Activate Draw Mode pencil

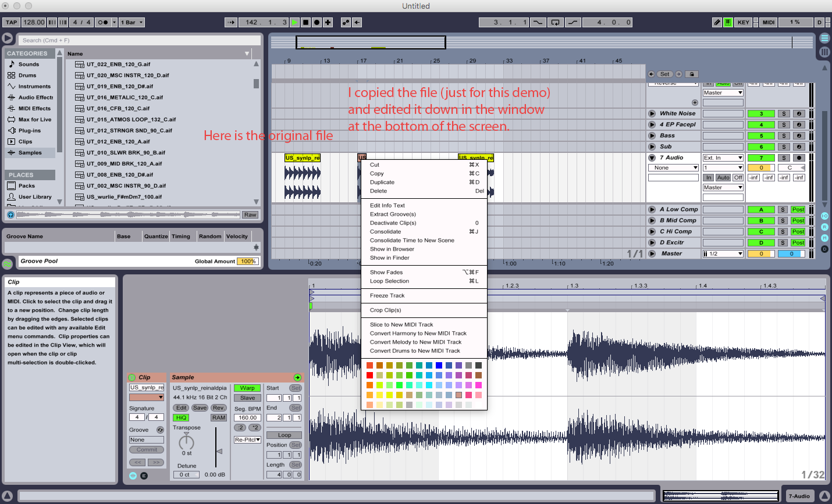coord(717,22)
